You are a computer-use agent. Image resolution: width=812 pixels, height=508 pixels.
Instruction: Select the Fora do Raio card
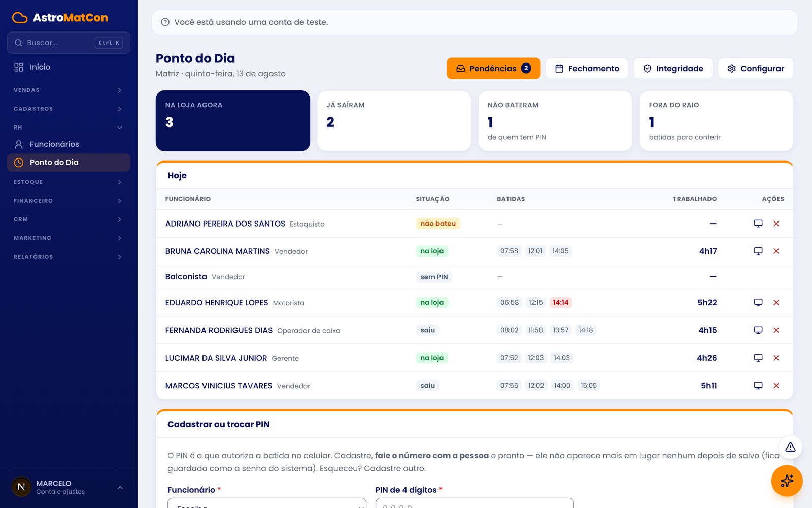click(x=717, y=121)
